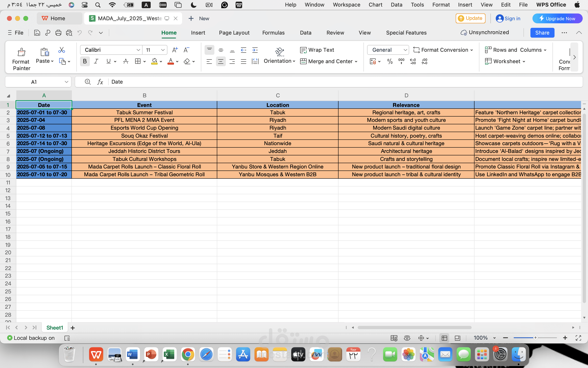Click the fullscreen icon in status bar
Screen dimensions: 588x368
point(578,338)
